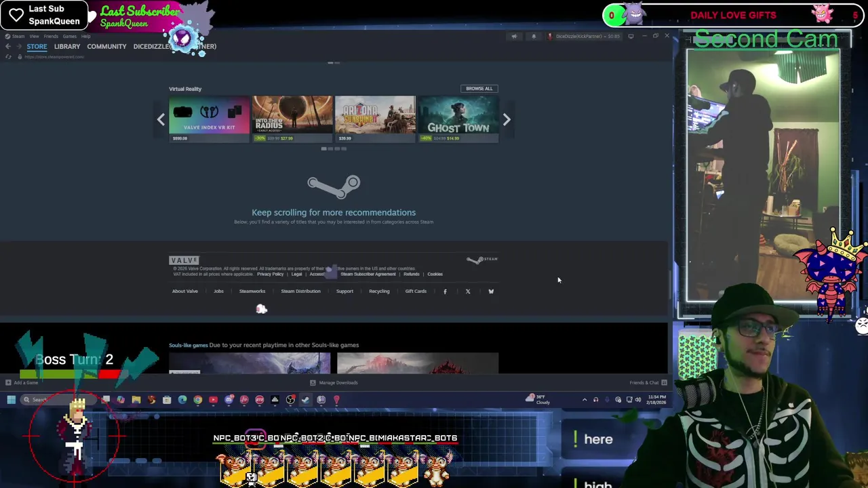Click the Steam announcements megaphone icon
Screen dimensions: 868x488
click(514, 36)
